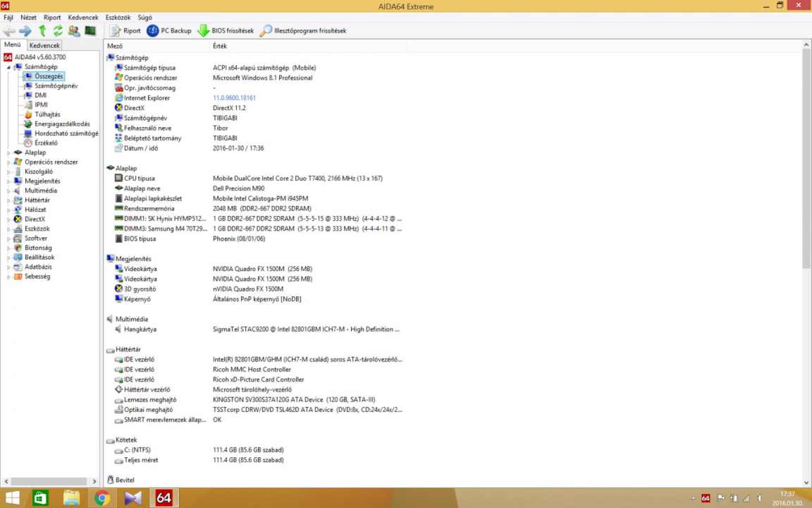
Task: Select Eszközök in the sidebar tree
Action: coord(37,229)
